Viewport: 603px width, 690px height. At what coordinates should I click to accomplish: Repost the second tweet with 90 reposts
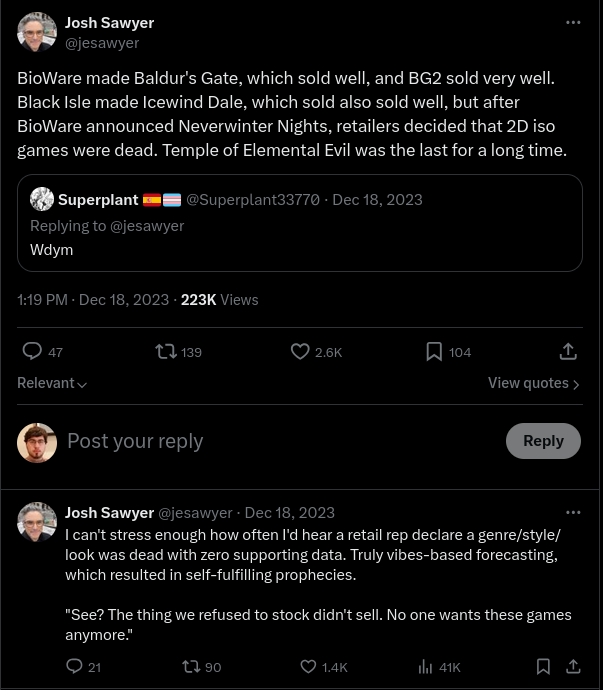pyautogui.click(x=191, y=666)
